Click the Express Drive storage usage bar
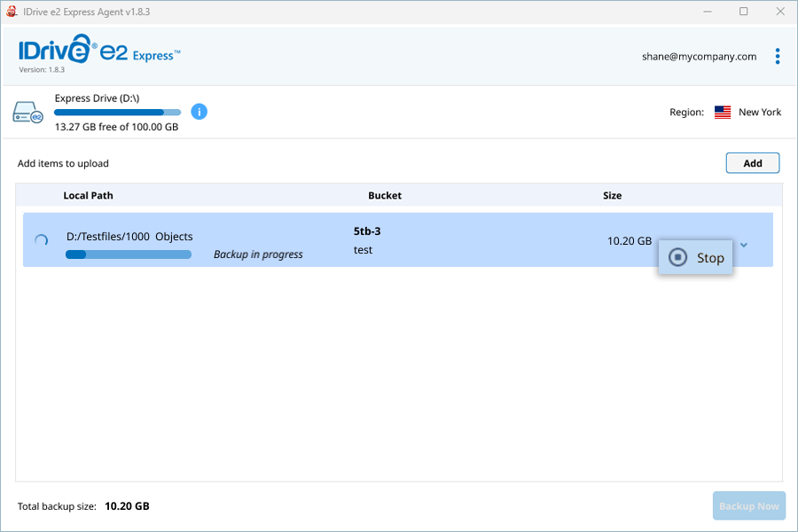This screenshot has height=532, width=798. [x=118, y=113]
